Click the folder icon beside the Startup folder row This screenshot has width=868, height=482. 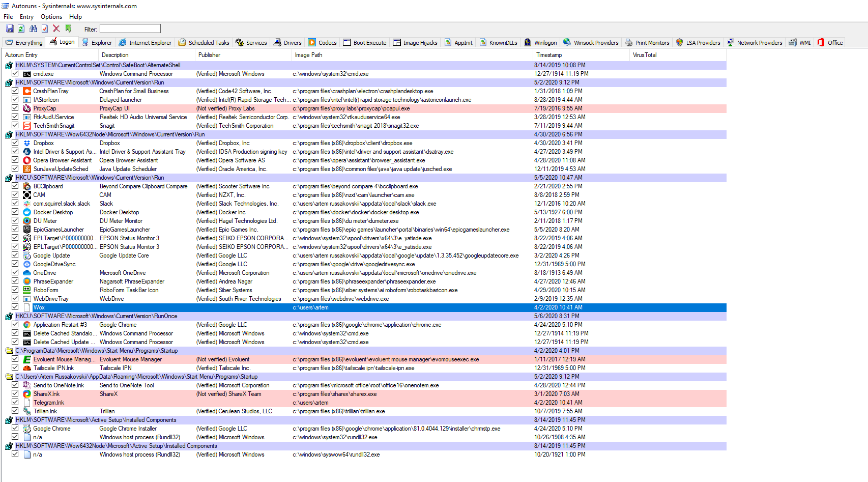pyautogui.click(x=10, y=350)
